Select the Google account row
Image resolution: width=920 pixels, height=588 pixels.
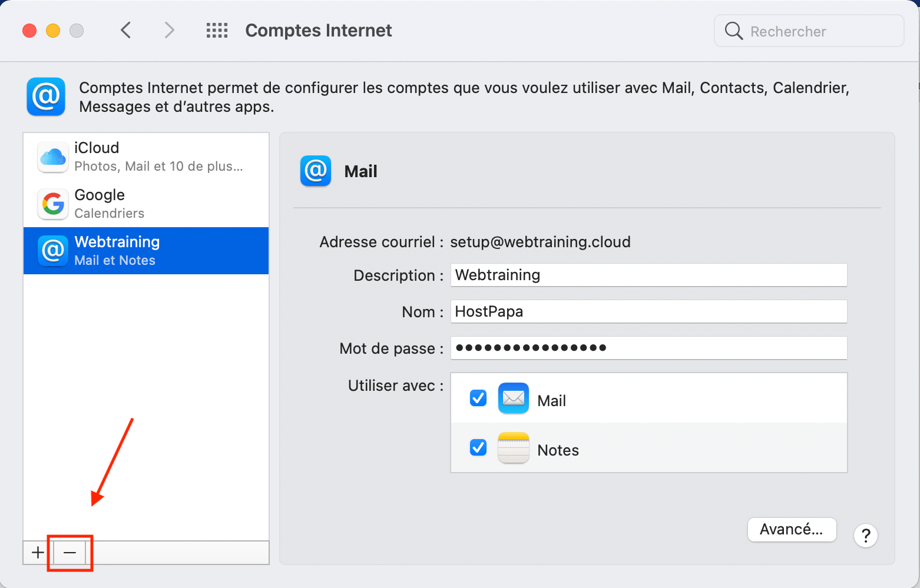146,204
